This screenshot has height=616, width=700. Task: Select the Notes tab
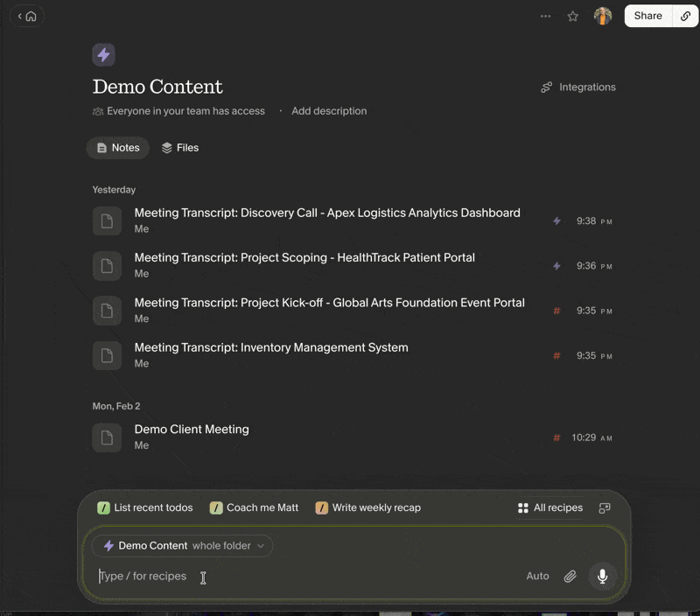tap(118, 148)
